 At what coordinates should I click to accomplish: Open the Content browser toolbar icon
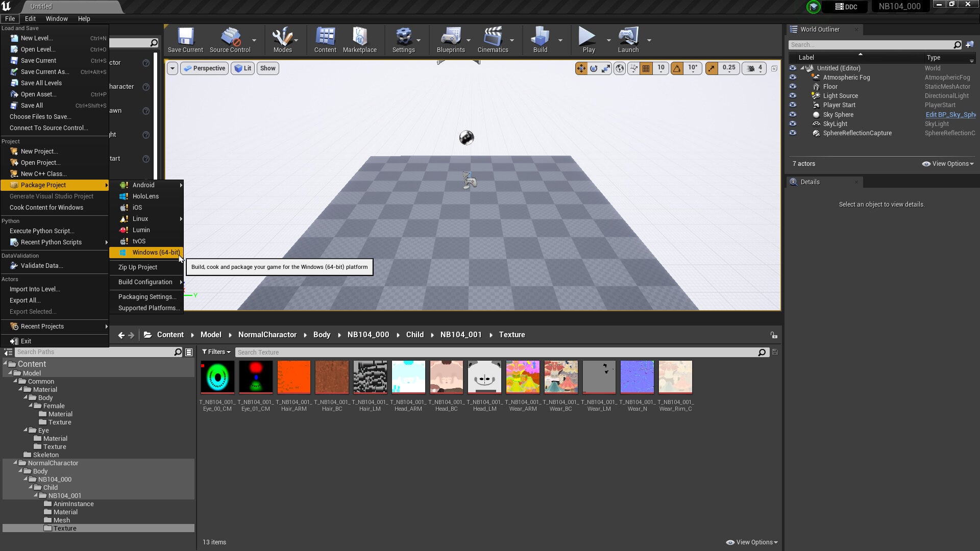[x=325, y=40]
